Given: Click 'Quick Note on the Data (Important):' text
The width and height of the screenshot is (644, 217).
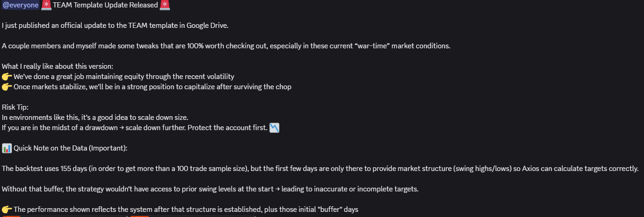Looking at the screenshot, I should coord(70,148).
